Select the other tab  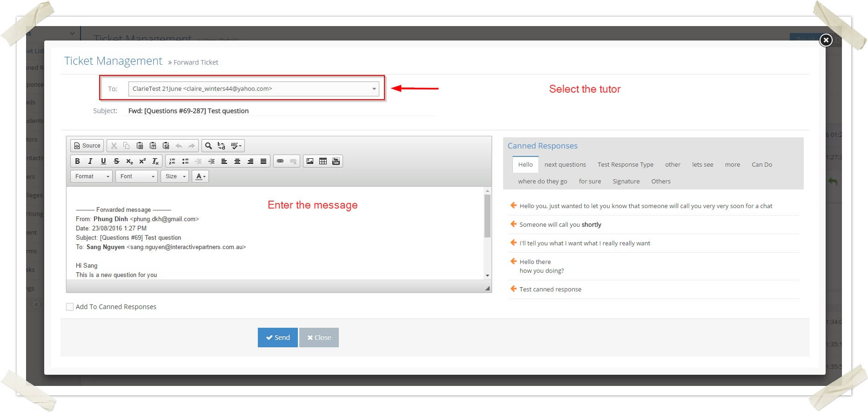point(673,164)
